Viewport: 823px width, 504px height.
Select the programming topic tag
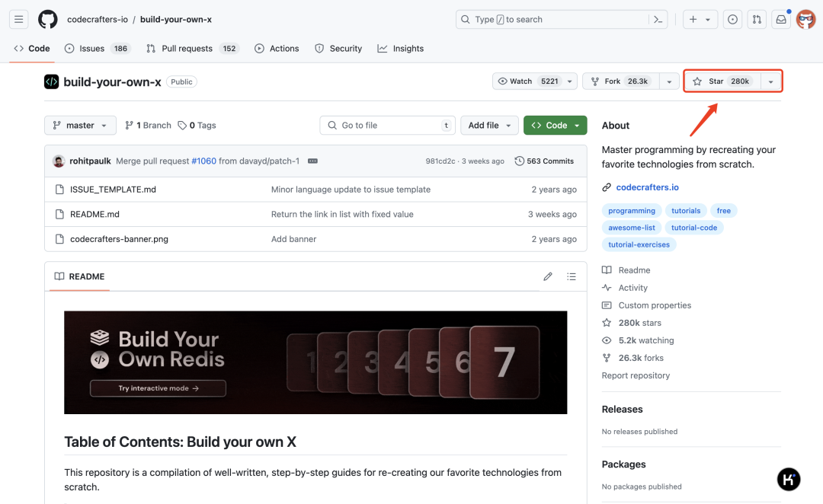[x=632, y=210]
